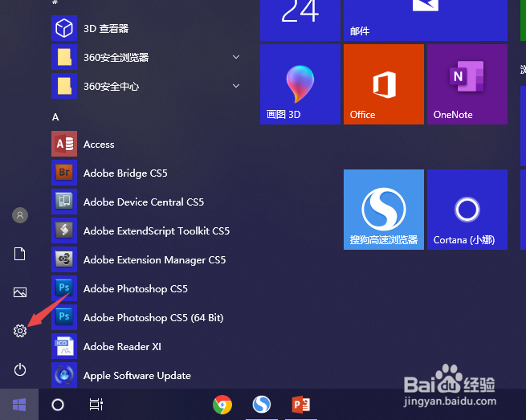Image resolution: width=526 pixels, height=420 pixels.
Task: Open the Cortana (小娜) tile
Action: (467, 210)
